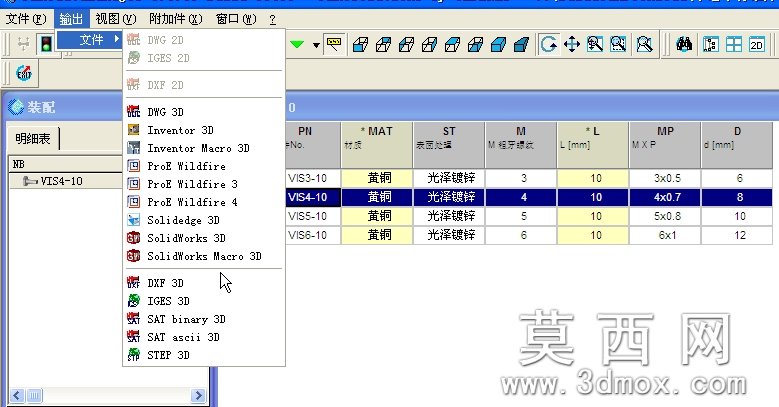Viewport: 779px width, 407px height.
Task: Select the VIS5-10 table row
Action: [529, 216]
